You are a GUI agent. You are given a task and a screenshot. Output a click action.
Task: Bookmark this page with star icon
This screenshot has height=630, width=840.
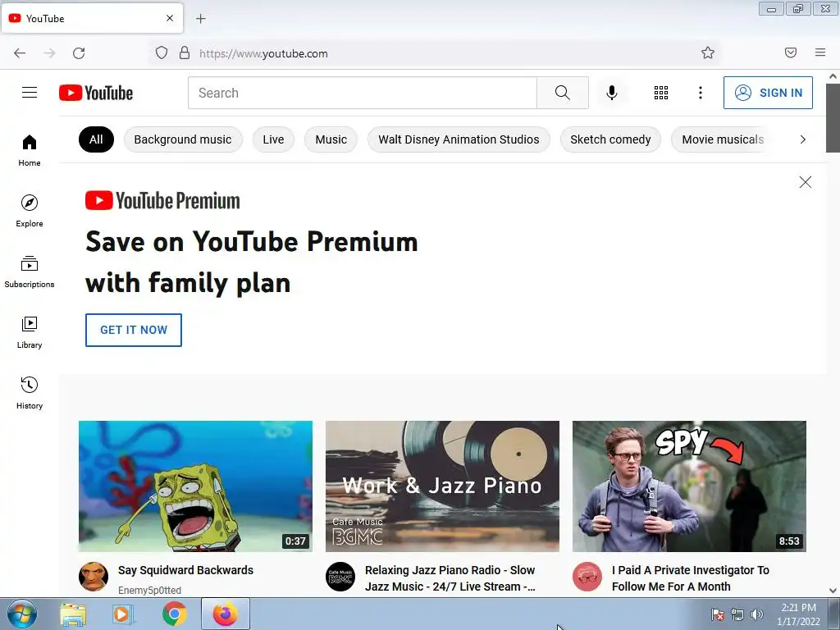point(708,52)
